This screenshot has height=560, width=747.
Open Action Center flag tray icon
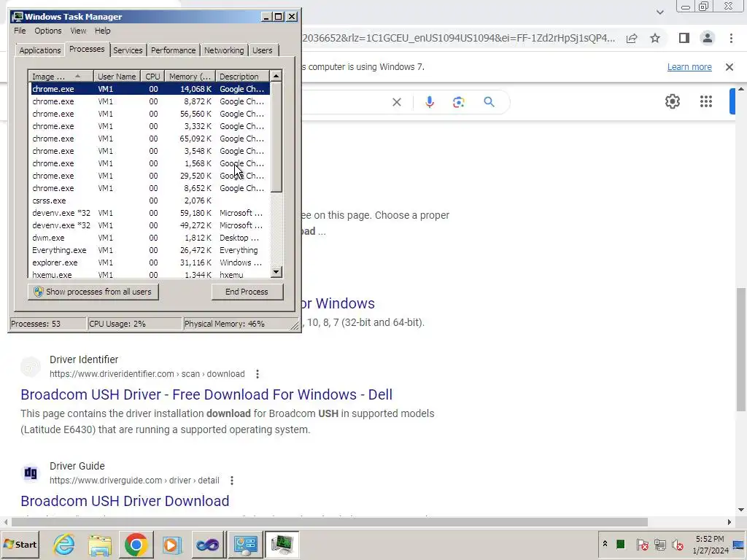(x=642, y=544)
